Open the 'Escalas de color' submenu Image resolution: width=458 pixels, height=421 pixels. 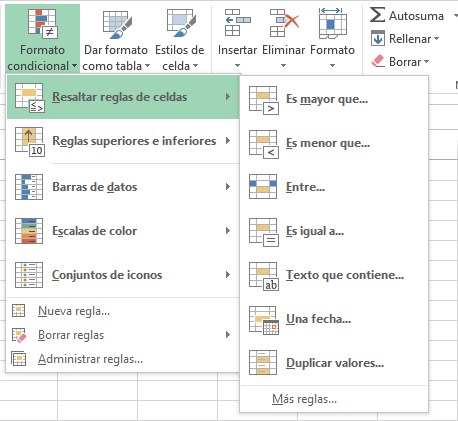pyautogui.click(x=123, y=231)
